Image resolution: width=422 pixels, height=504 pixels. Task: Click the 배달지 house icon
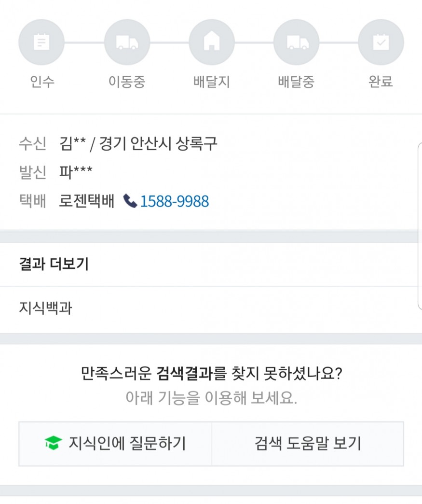pyautogui.click(x=212, y=42)
